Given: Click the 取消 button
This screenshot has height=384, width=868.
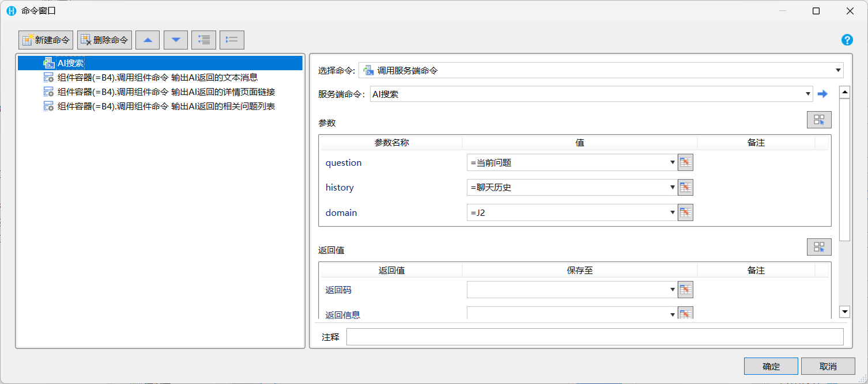Looking at the screenshot, I should (x=828, y=366).
